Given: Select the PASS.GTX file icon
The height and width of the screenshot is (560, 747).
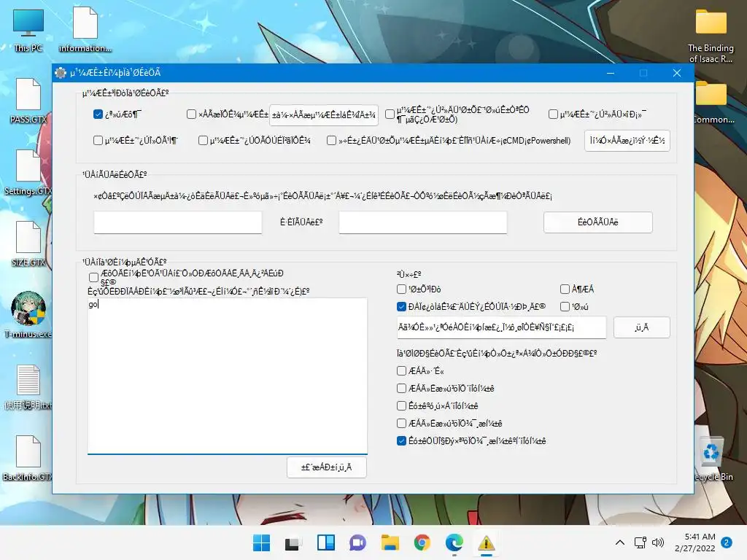Looking at the screenshot, I should pos(28,101).
